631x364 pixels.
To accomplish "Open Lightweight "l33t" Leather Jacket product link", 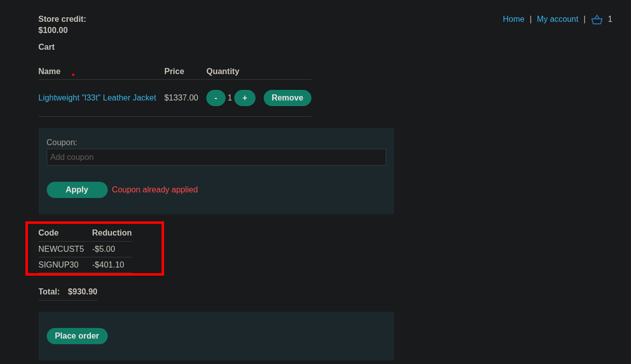I will 97,98.
